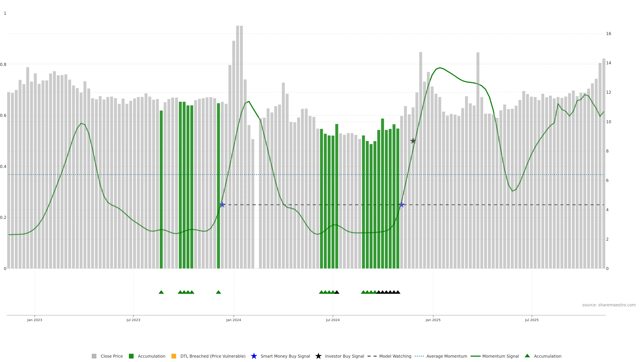Click the orange DTL Breached legend swatch
The height and width of the screenshot is (362, 644).
(174, 356)
